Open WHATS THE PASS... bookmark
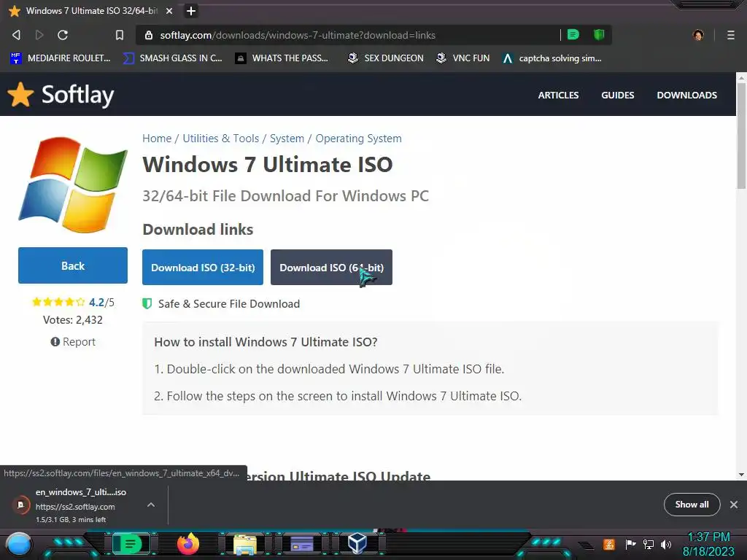This screenshot has height=560, width=747. click(282, 58)
